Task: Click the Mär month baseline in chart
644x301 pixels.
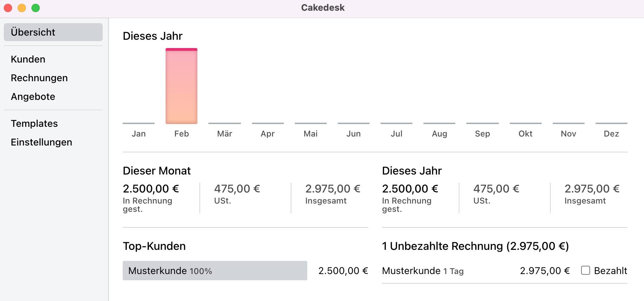Action: coord(225,123)
